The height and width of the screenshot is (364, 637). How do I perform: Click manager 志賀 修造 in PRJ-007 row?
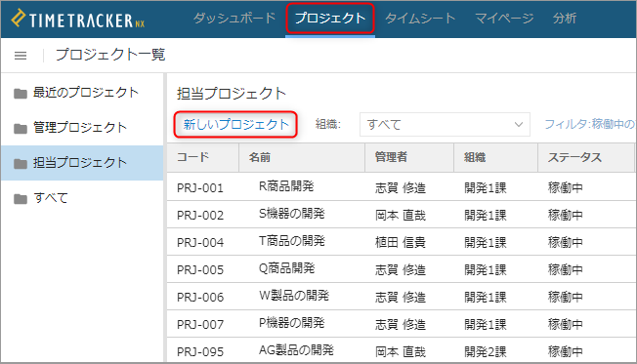401,325
